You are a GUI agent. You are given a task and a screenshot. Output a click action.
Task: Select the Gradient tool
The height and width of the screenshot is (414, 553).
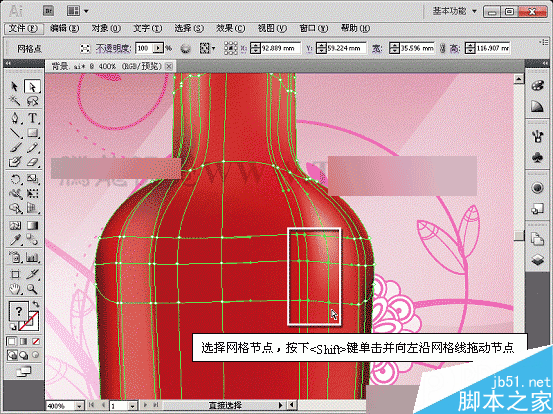point(32,225)
